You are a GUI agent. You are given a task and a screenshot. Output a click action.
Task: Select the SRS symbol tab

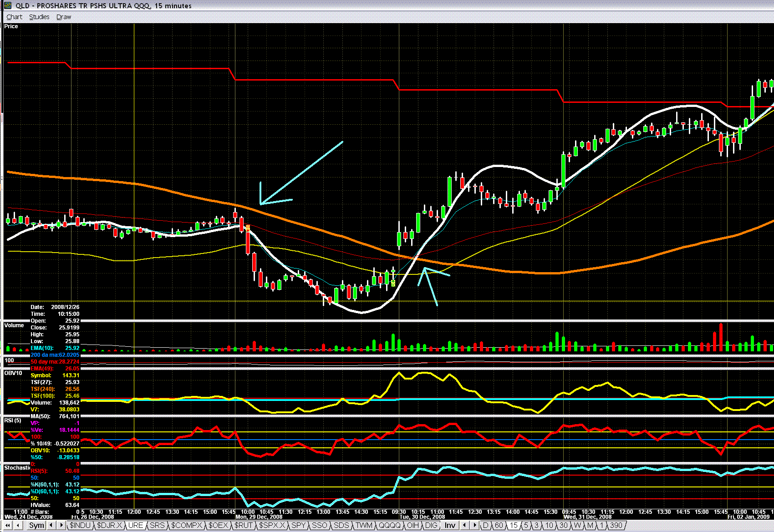(157, 525)
